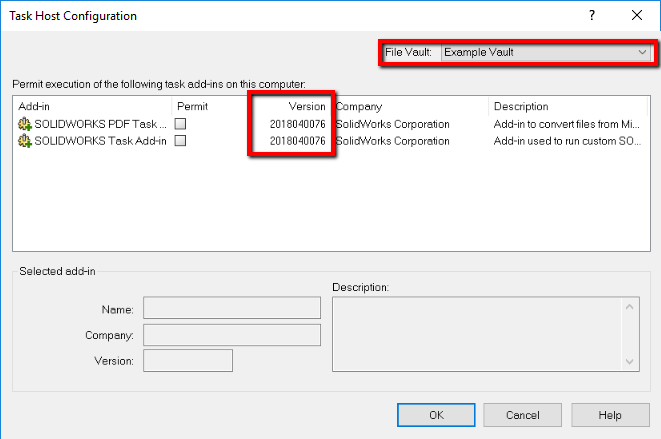Image resolution: width=661 pixels, height=439 pixels.
Task: Click description 'Add-in to convert files from Mi...'
Action: [x=567, y=124]
